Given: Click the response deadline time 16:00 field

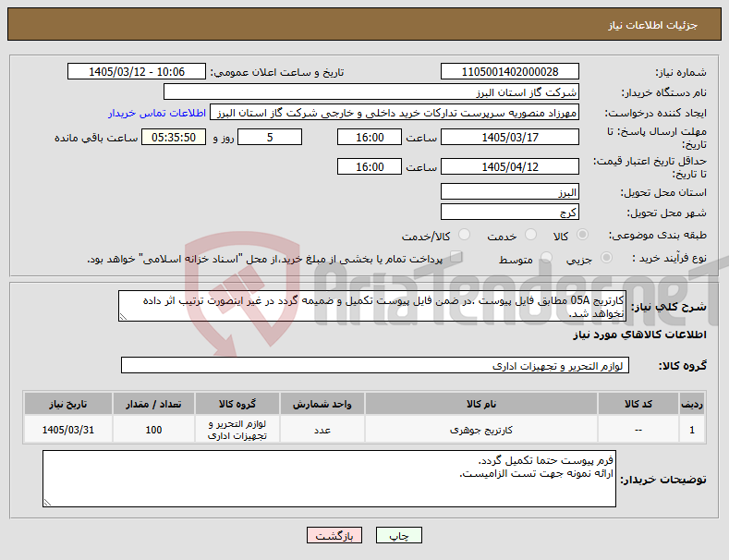Looking at the screenshot, I should coord(370,137).
